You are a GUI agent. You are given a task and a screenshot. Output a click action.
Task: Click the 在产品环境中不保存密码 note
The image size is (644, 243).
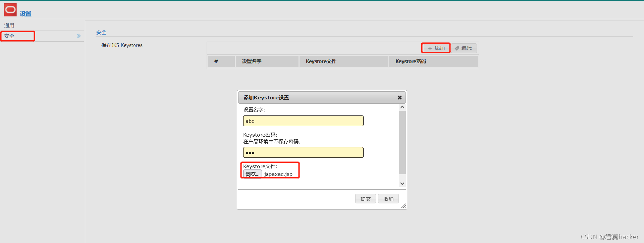(272, 141)
